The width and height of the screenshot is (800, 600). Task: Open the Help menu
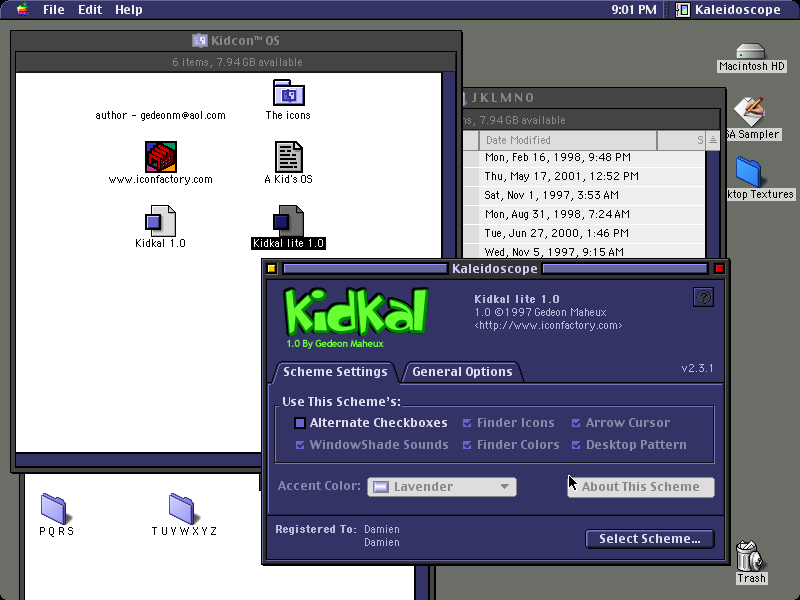pos(129,9)
